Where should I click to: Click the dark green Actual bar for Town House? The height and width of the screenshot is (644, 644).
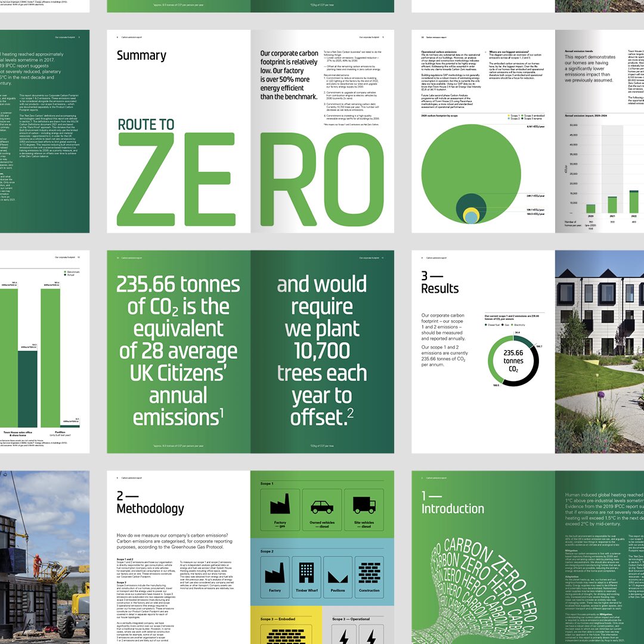click(27, 389)
